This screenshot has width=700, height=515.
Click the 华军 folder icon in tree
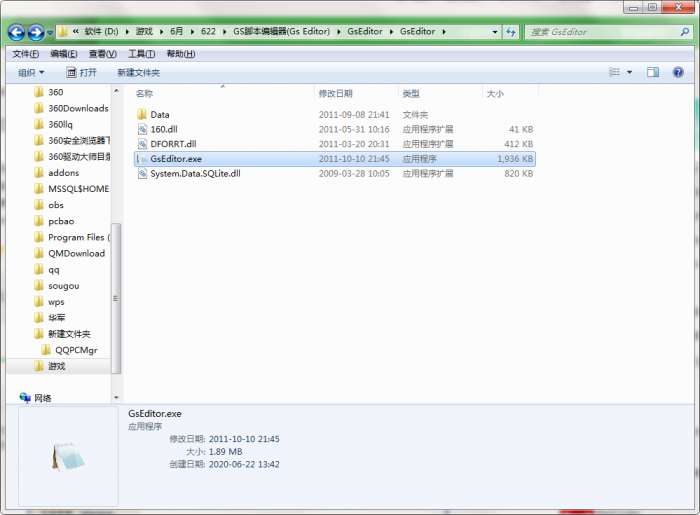click(x=39, y=318)
